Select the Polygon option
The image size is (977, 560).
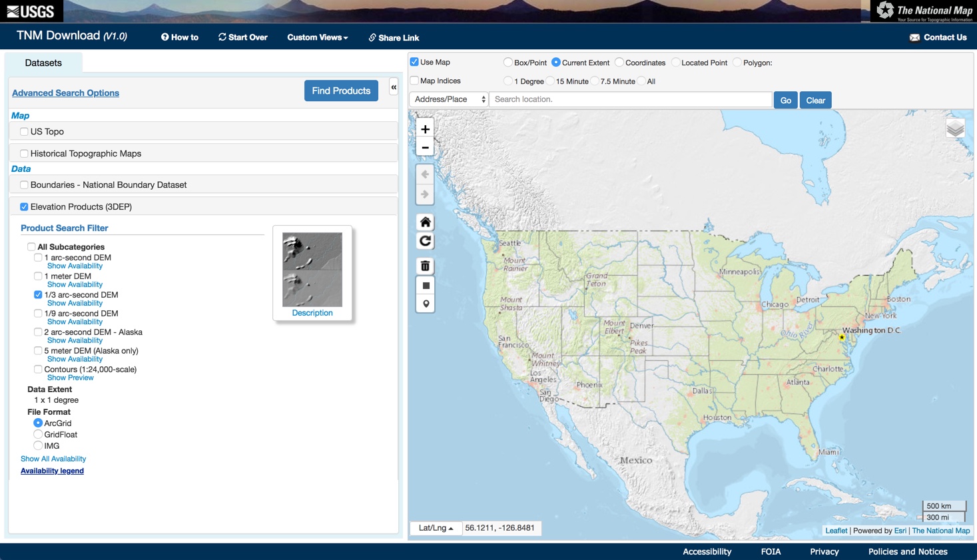coord(737,63)
